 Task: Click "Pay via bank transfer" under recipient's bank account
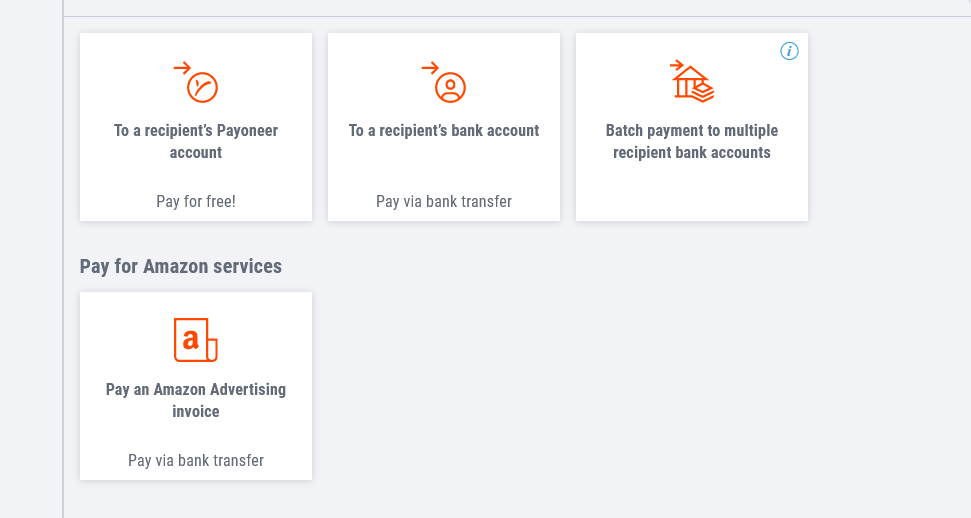coord(444,201)
